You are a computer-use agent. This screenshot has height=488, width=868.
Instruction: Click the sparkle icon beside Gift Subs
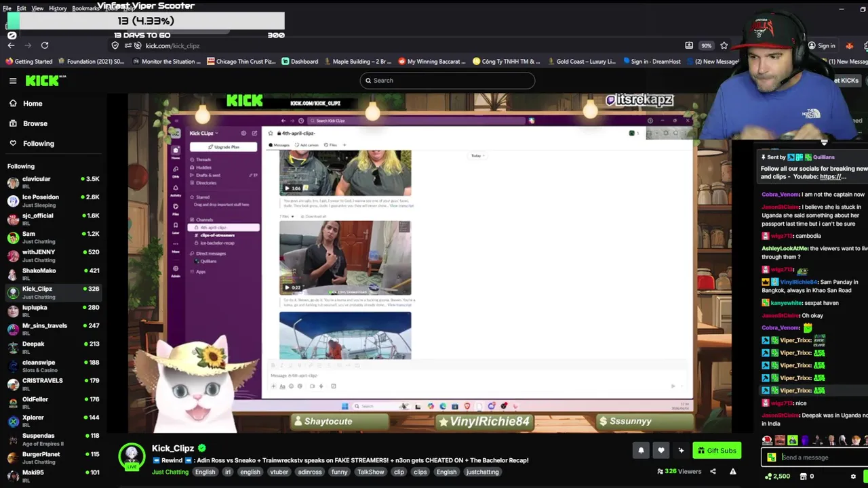[x=681, y=450]
